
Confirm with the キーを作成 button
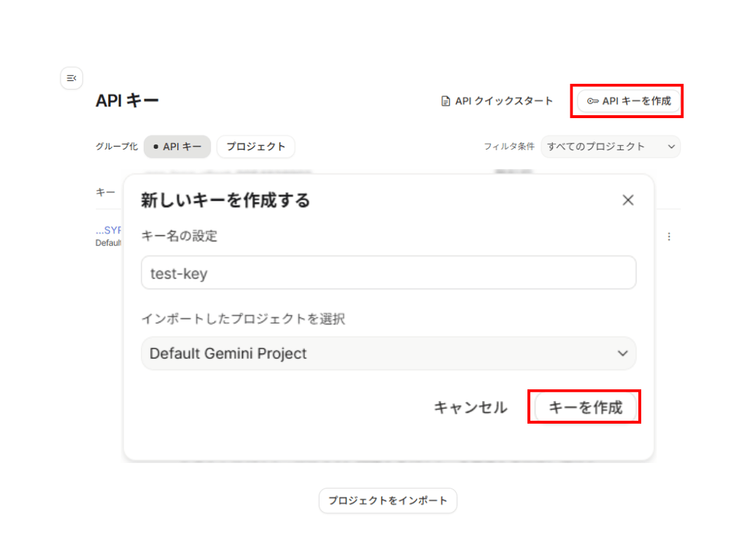tap(585, 408)
